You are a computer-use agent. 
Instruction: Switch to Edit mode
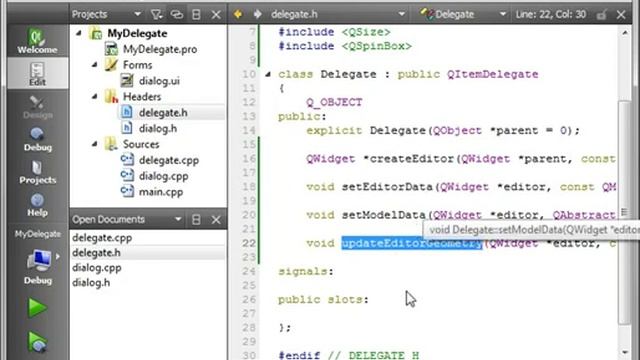[x=37, y=73]
